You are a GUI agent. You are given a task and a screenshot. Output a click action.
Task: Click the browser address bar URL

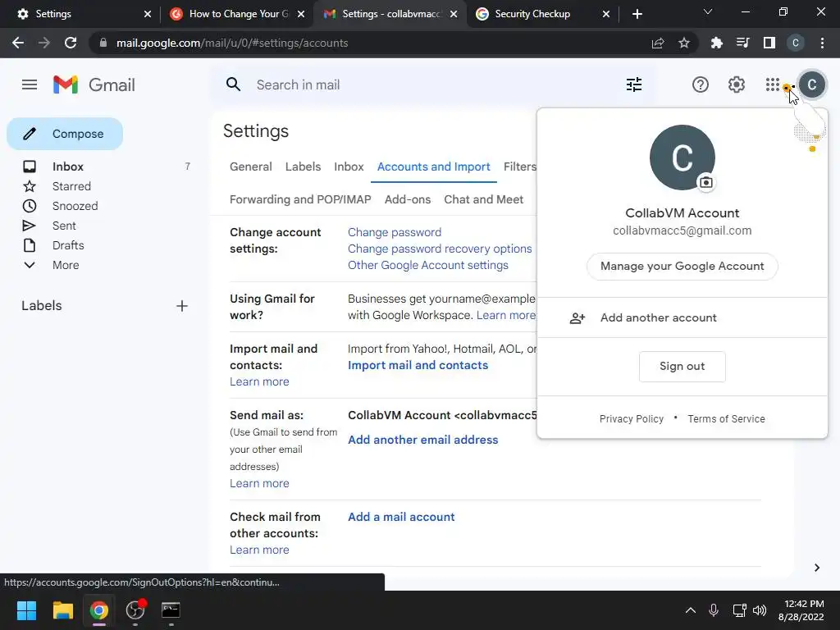coord(232,43)
